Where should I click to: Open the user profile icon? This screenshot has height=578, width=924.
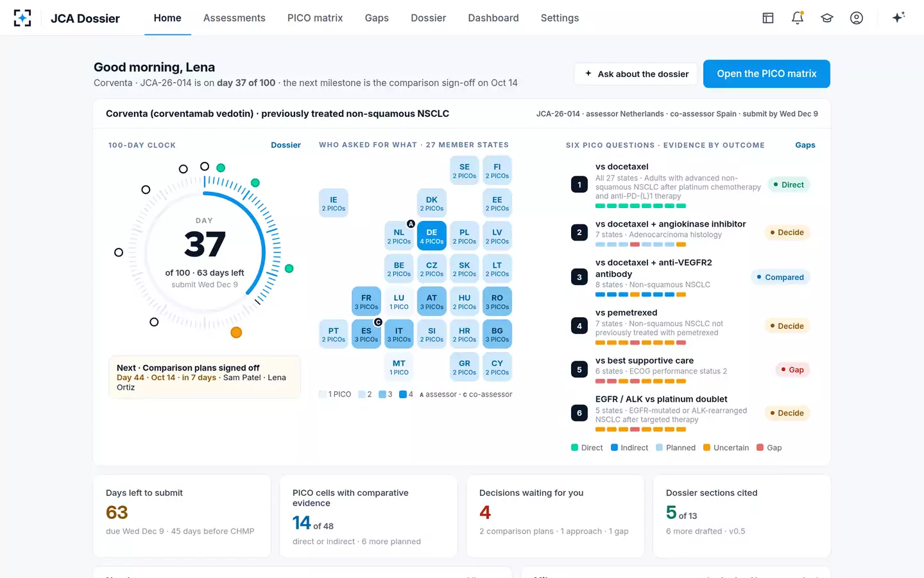point(857,18)
